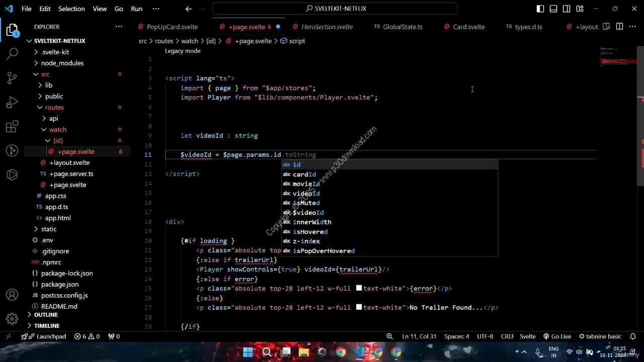Click Go Live in the status bar
Screen dimensions: 644x362
pos(557,336)
